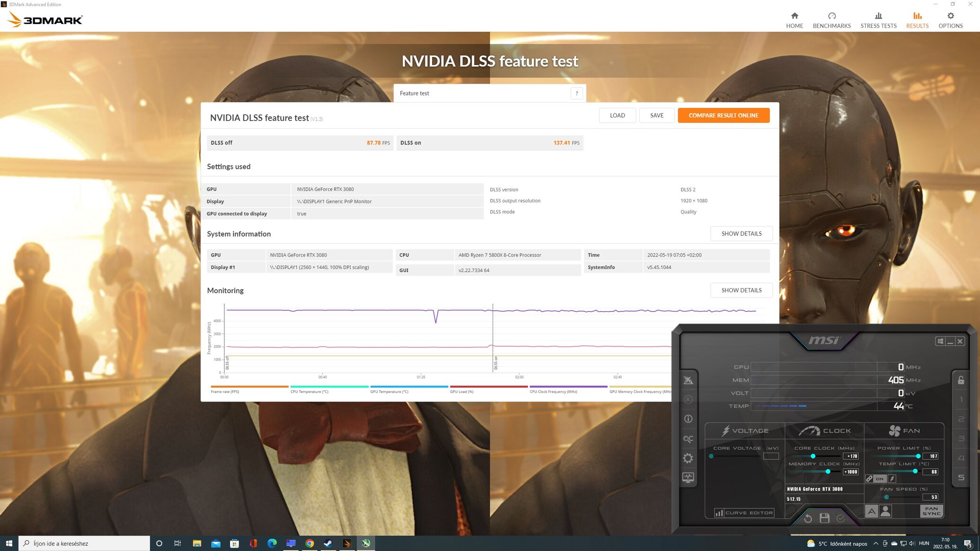This screenshot has height=551, width=980.
Task: Go to the BENCHMARKS tab
Action: [x=831, y=20]
